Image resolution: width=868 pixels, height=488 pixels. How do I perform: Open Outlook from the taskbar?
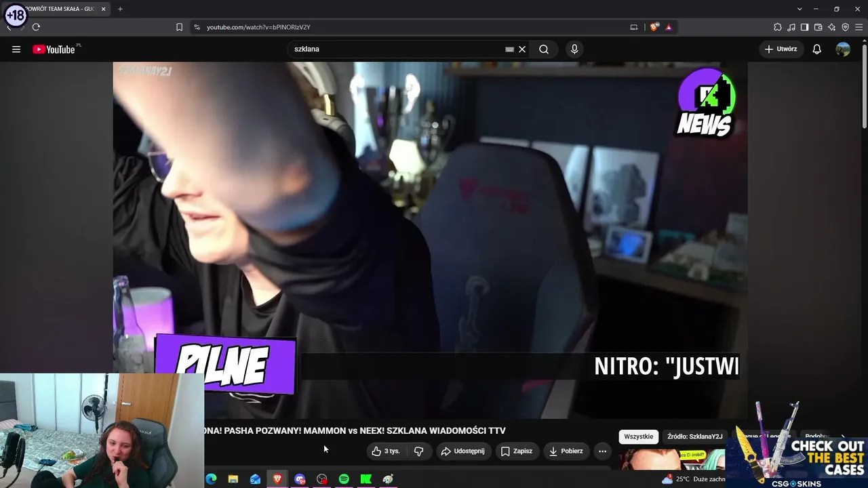(255, 479)
